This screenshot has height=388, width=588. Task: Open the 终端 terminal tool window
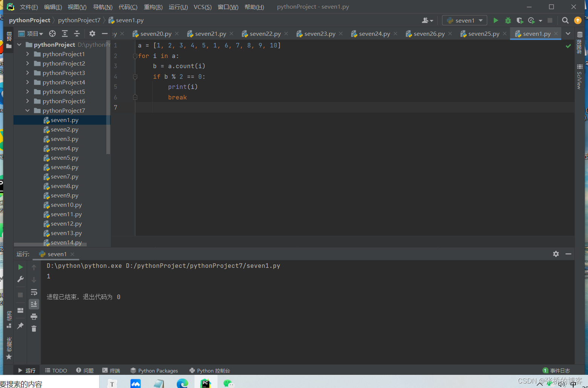[x=111, y=371]
